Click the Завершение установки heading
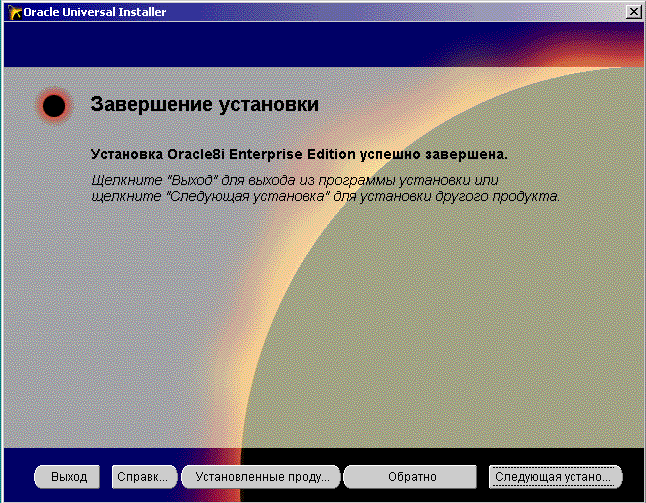Screen dimensions: 646x503 coord(205,104)
